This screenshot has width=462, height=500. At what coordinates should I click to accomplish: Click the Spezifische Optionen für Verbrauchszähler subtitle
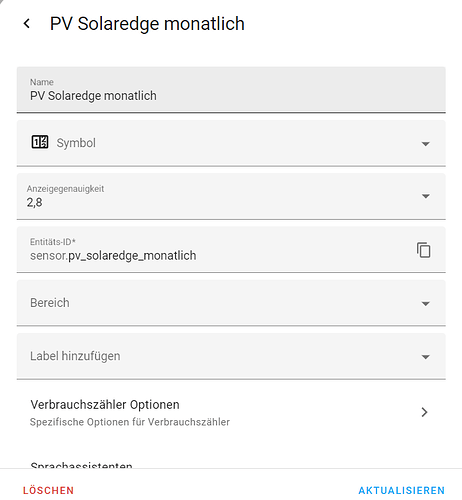[x=130, y=422]
